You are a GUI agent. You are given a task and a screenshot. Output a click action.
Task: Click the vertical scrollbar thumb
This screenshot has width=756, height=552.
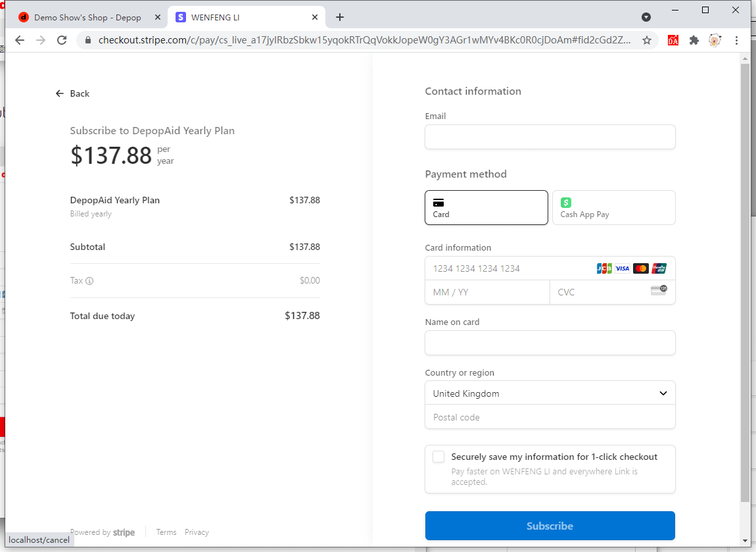click(x=745, y=282)
